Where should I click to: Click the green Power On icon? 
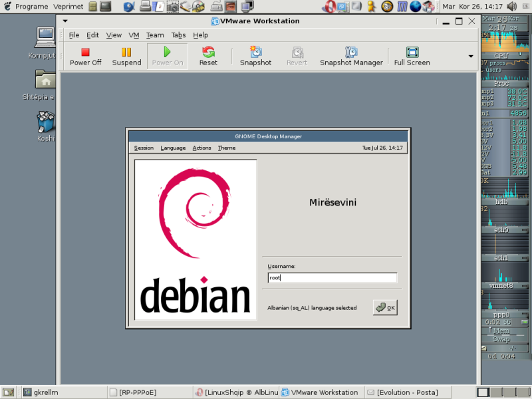167,52
